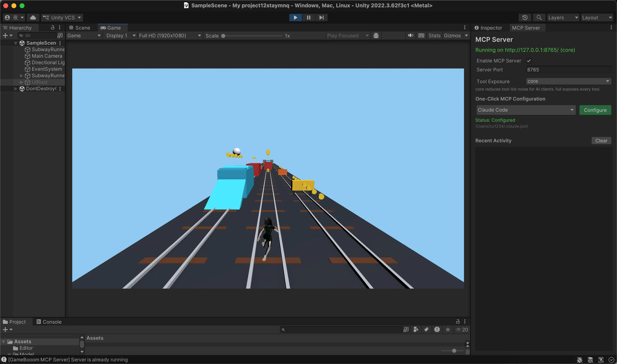
Task: Mute audio in Game view
Action: pos(411,36)
